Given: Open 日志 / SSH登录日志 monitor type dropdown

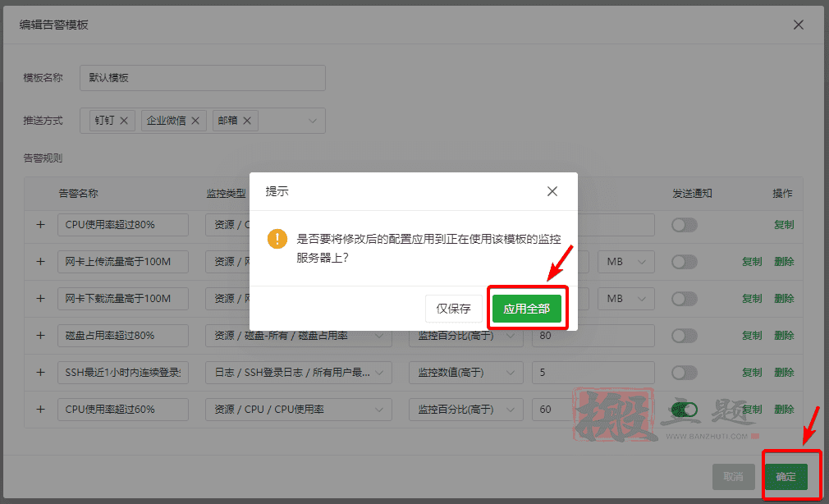Looking at the screenshot, I should click(x=299, y=373).
